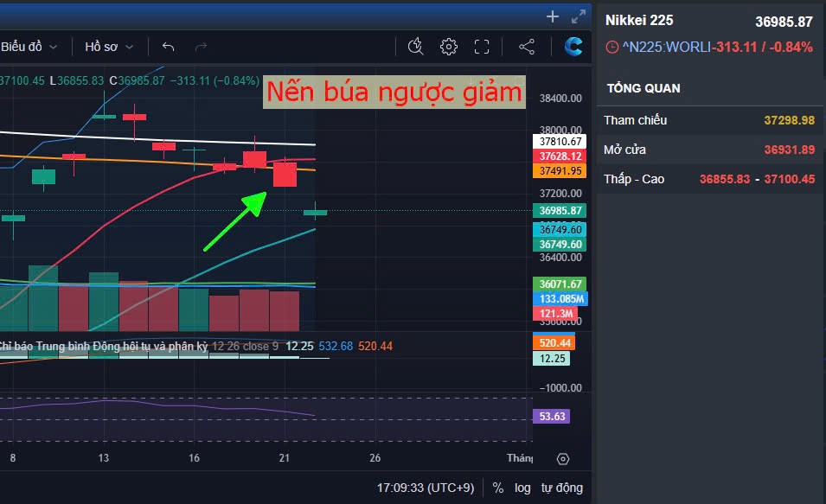Click Mở cửa value 36931.89
826x504 pixels.
coord(789,150)
